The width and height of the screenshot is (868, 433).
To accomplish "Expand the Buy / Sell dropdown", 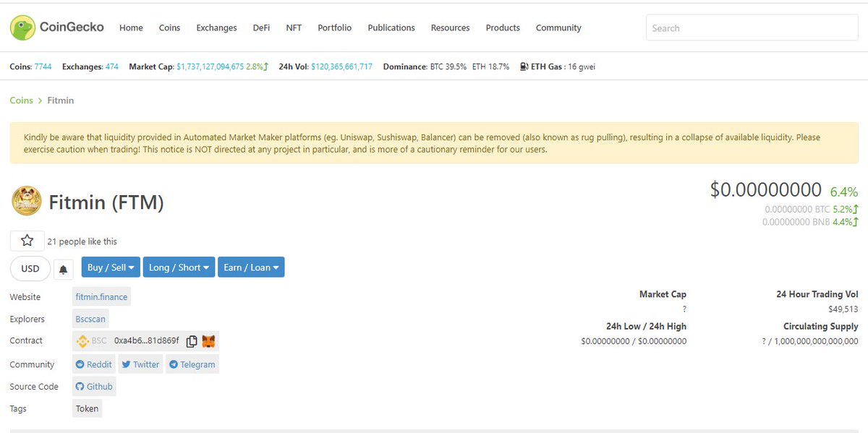I will 111,267.
